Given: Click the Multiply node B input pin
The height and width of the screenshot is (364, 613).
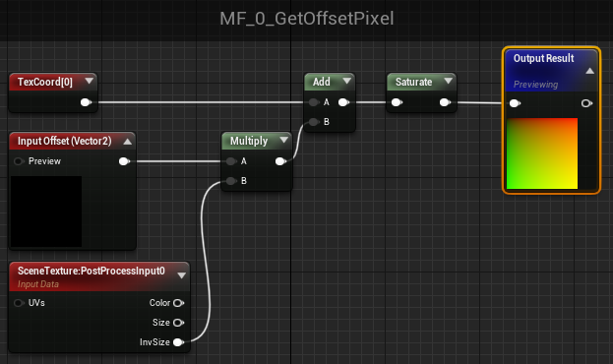Looking at the screenshot, I should 231,181.
